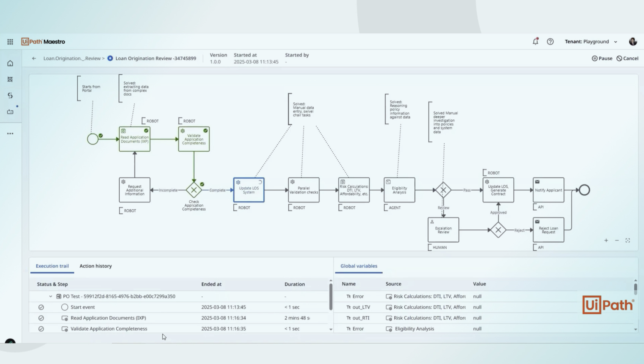Open the second sidebar icon below Home
644x364 pixels.
point(10,79)
